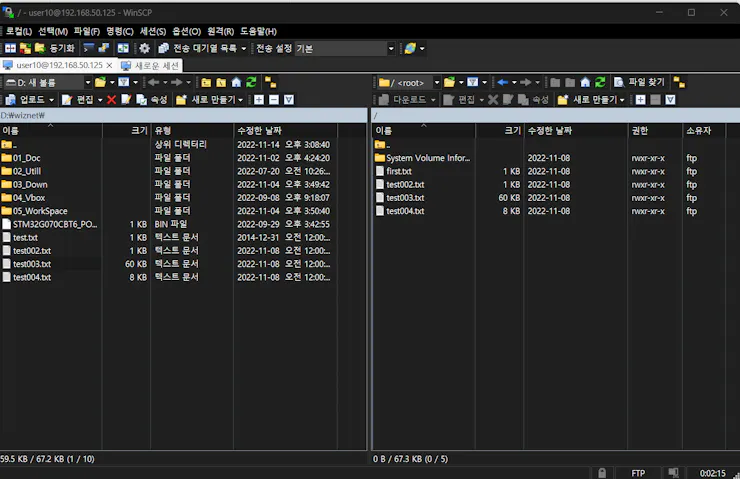Image resolution: width=740 pixels, height=479 pixels.
Task: Click the filter icon in the remote panel toolbar
Action: 472,83
